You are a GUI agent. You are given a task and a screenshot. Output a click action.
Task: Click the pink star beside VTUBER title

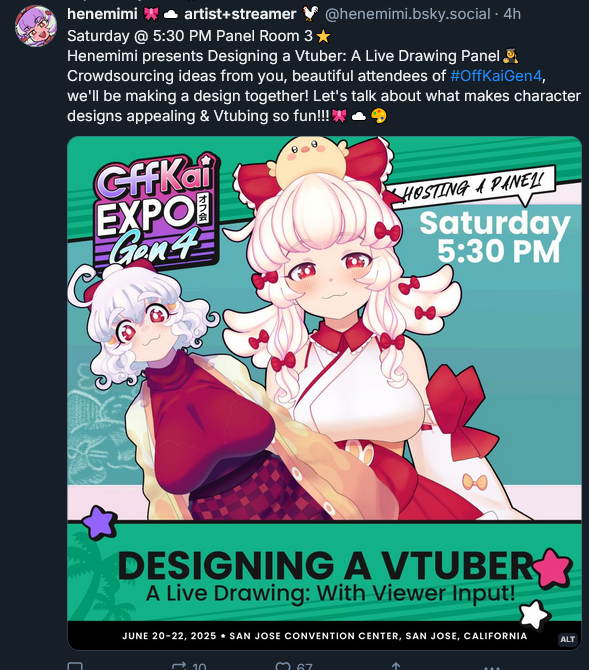click(552, 568)
